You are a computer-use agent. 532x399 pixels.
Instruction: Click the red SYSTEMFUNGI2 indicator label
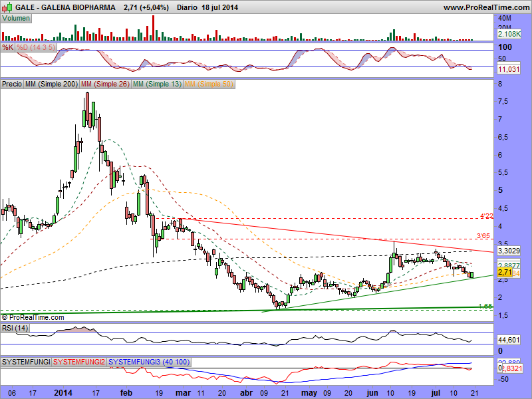click(79, 362)
